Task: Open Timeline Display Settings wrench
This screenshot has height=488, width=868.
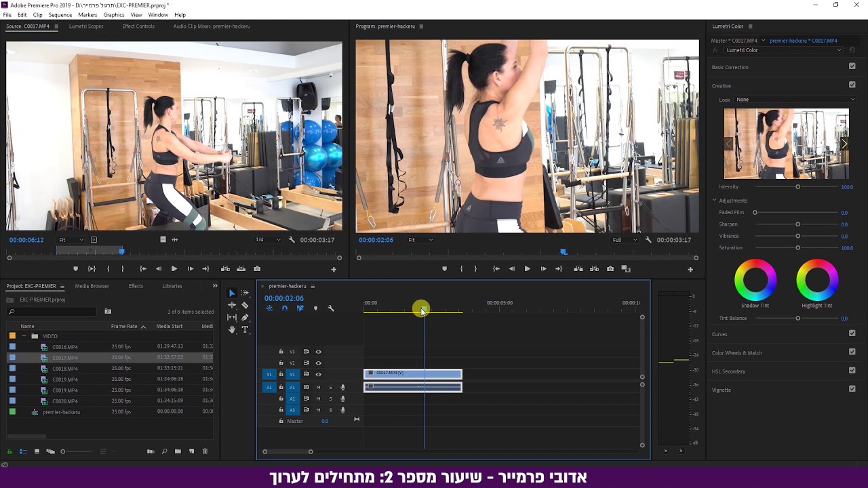Action: [331, 308]
